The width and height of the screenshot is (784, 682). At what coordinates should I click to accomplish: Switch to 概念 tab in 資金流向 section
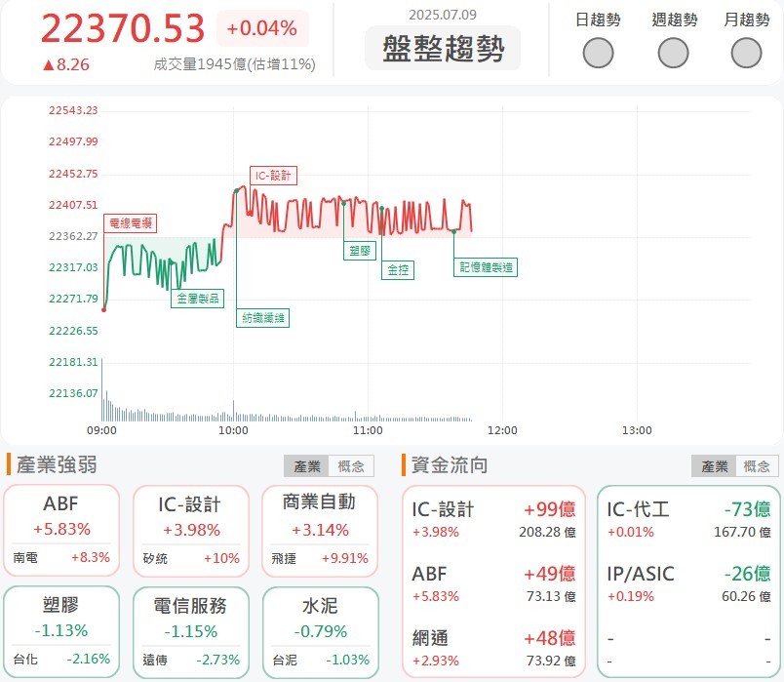(x=757, y=466)
